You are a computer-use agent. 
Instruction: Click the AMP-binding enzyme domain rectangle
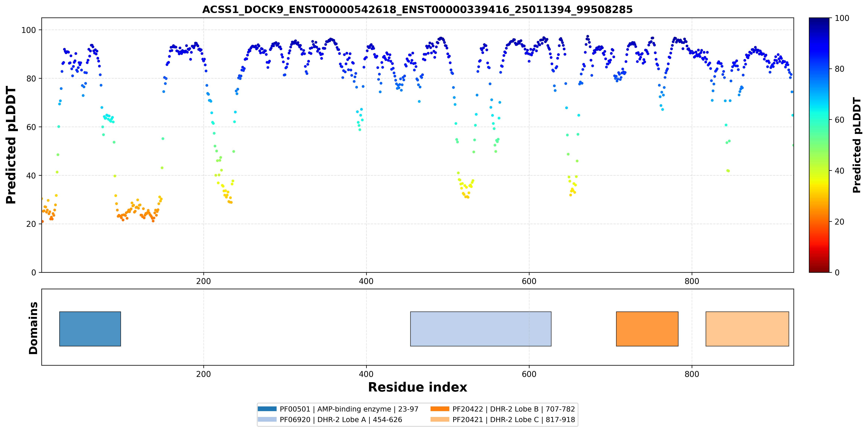90,329
